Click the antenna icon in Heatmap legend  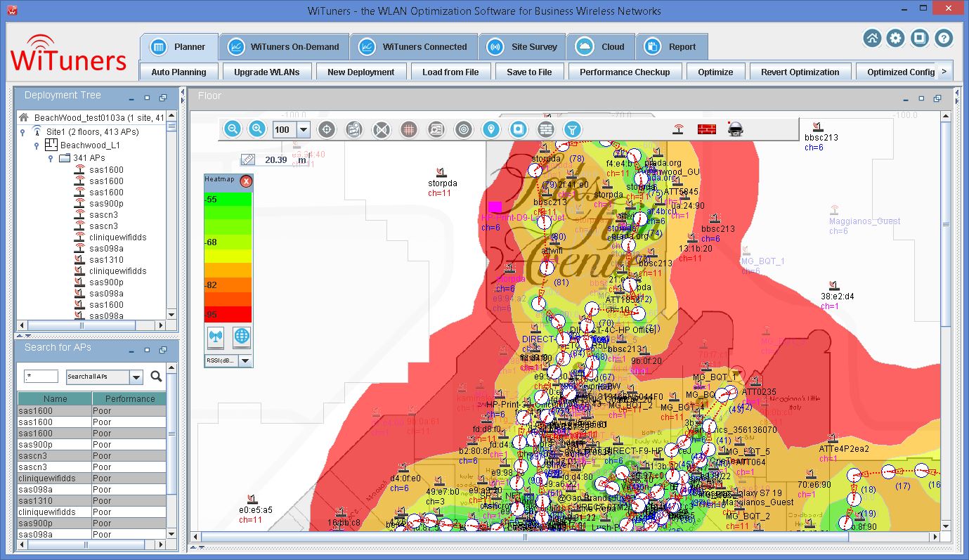click(x=215, y=337)
